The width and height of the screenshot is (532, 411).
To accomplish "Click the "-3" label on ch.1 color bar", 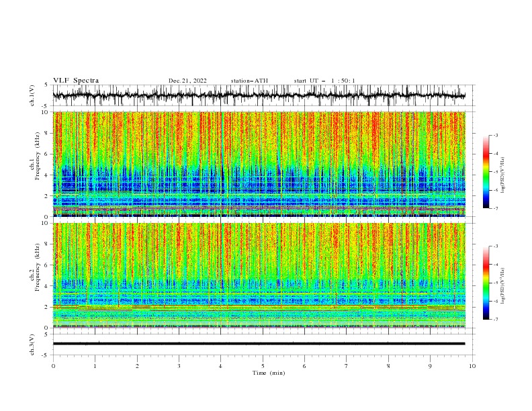I will pos(495,135).
